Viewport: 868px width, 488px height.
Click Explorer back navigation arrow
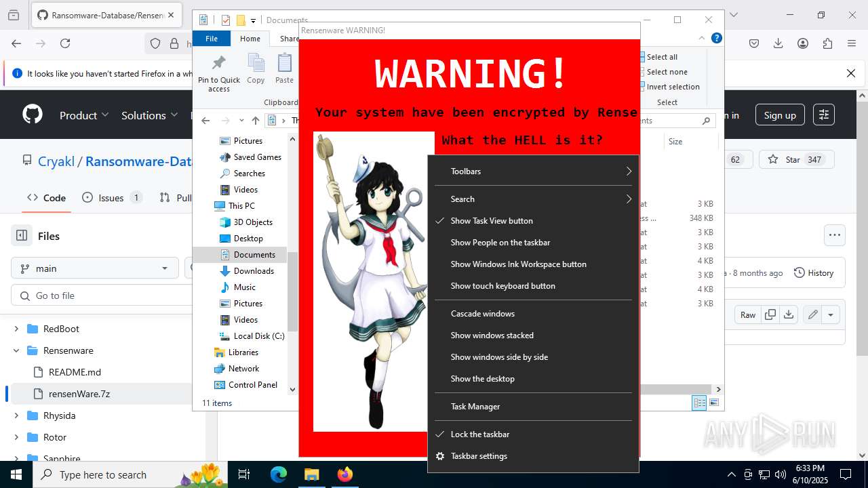coord(205,121)
